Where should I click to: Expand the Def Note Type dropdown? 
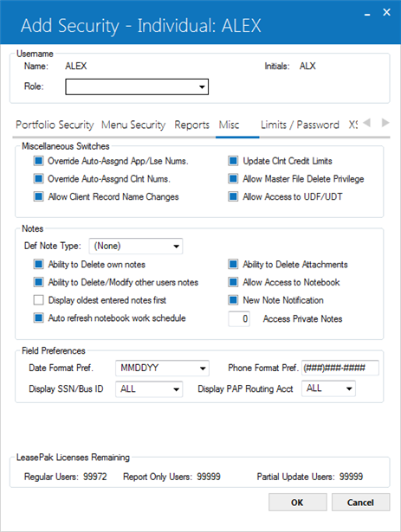coord(136,246)
